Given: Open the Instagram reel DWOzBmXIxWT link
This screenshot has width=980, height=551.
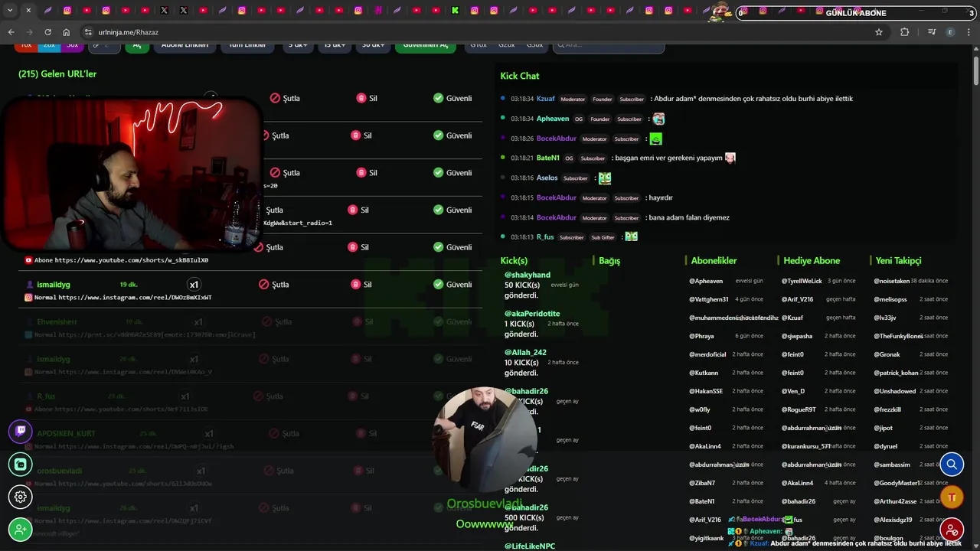Looking at the screenshot, I should 135,297.
